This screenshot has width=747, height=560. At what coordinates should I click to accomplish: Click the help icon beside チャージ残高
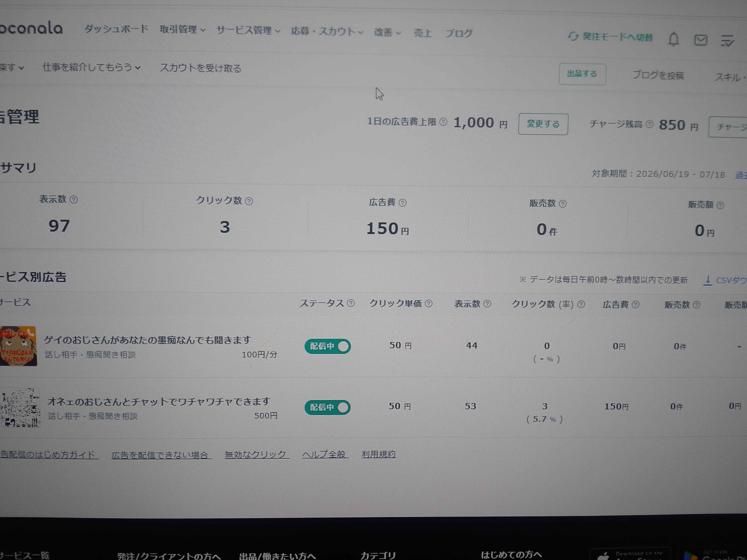click(649, 124)
